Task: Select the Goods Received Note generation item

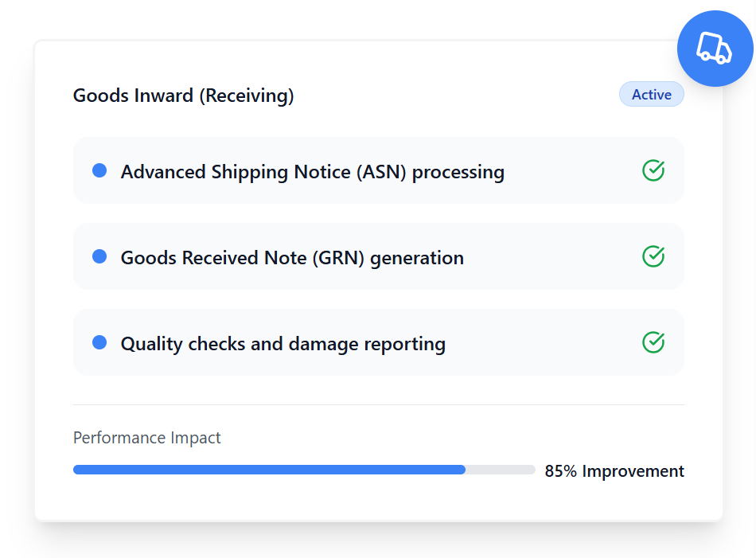Action: point(292,258)
